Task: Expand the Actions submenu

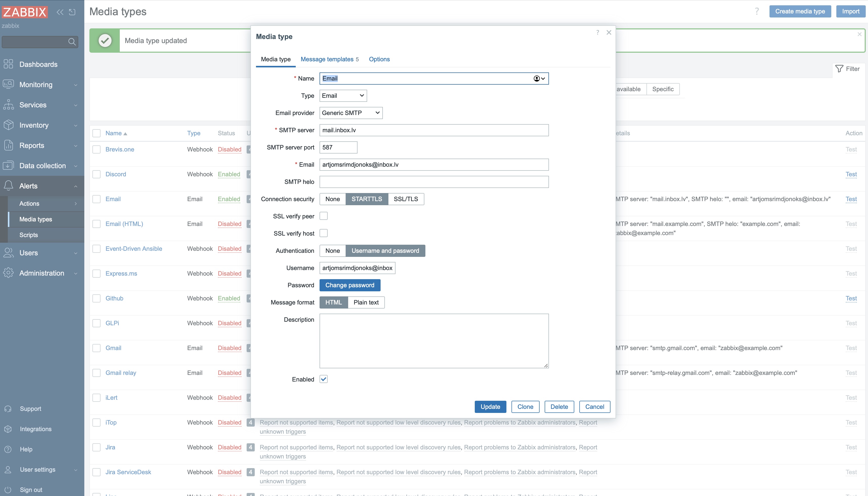Action: tap(76, 203)
